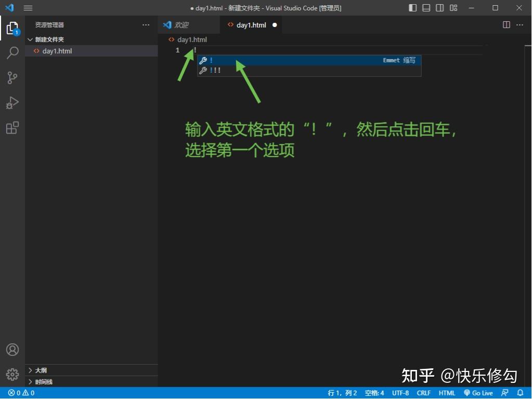Close the VS Code window
The image size is (532, 399).
[519, 8]
